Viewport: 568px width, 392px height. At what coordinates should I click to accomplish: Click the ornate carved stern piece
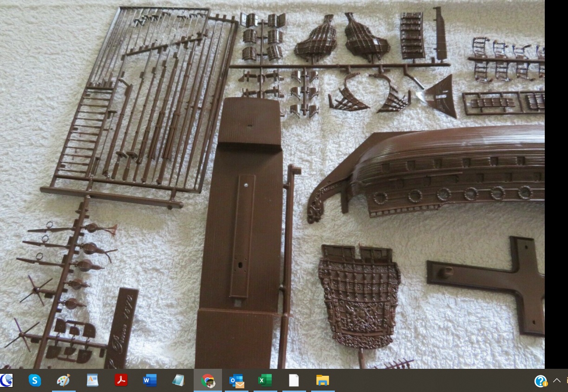point(359,297)
